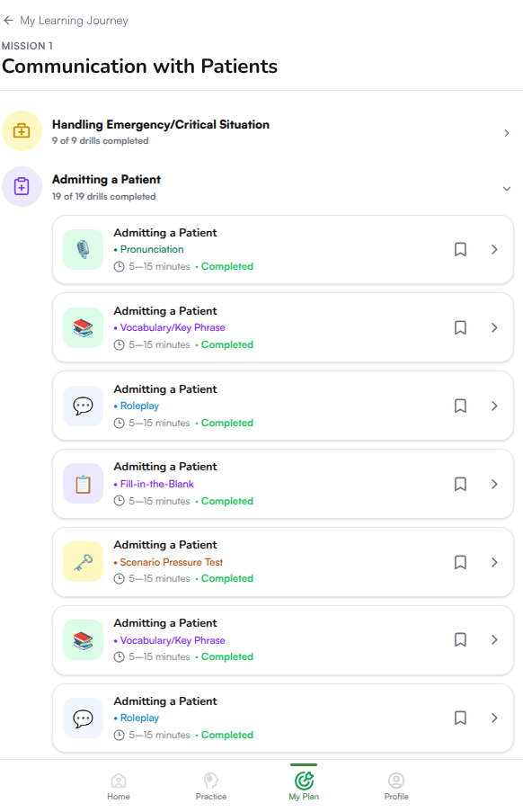The image size is (523, 812).
Task: Open chevron of Vocabulary drill below Pronunciation
Action: [494, 328]
